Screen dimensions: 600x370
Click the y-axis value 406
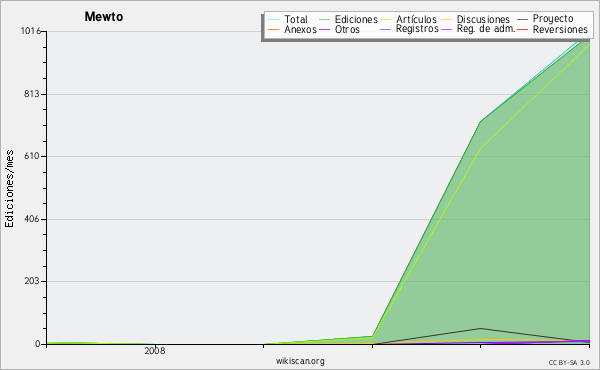(32, 219)
